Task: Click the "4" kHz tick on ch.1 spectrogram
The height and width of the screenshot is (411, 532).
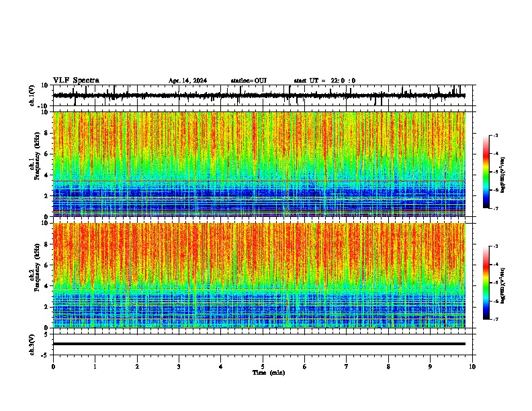Action: pos(47,175)
